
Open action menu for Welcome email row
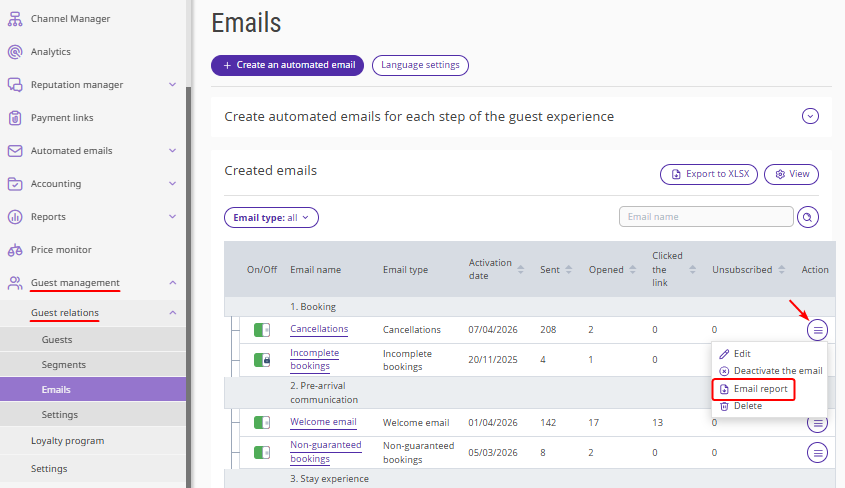click(818, 423)
